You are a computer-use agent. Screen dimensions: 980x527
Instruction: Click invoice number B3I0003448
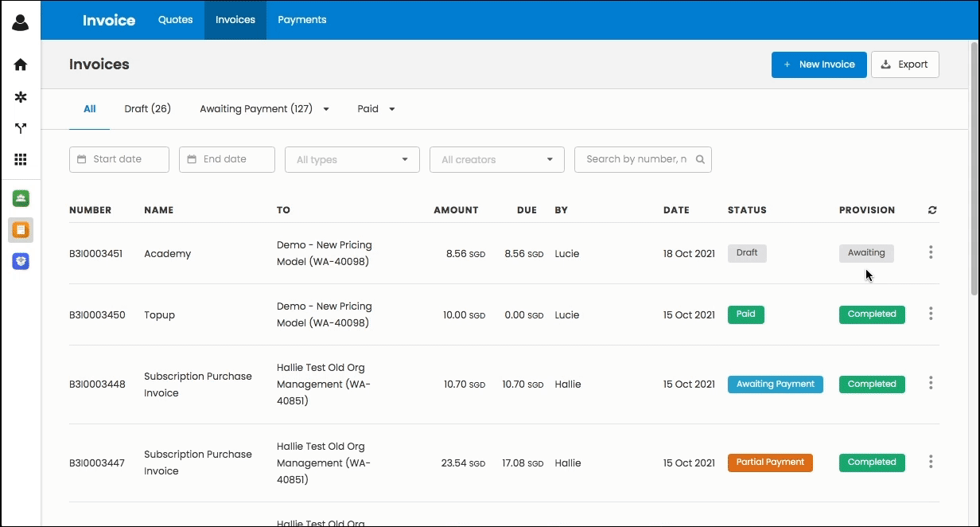click(x=97, y=385)
